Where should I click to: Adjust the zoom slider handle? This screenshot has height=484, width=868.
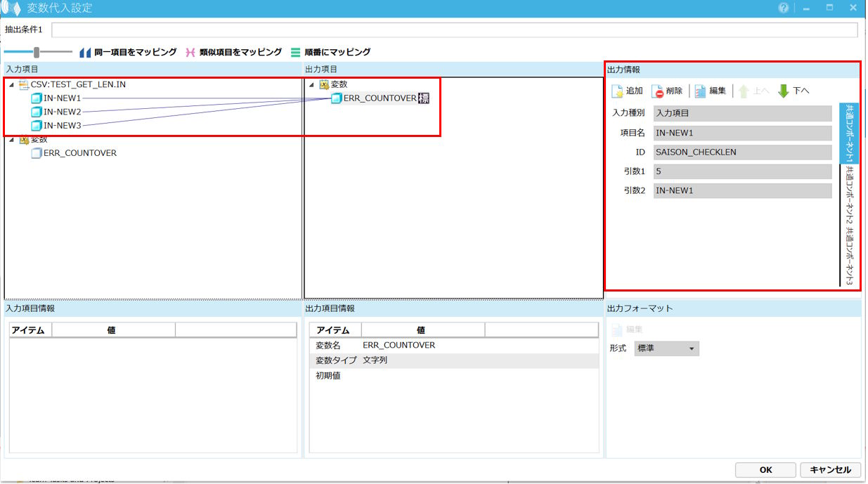tap(37, 52)
